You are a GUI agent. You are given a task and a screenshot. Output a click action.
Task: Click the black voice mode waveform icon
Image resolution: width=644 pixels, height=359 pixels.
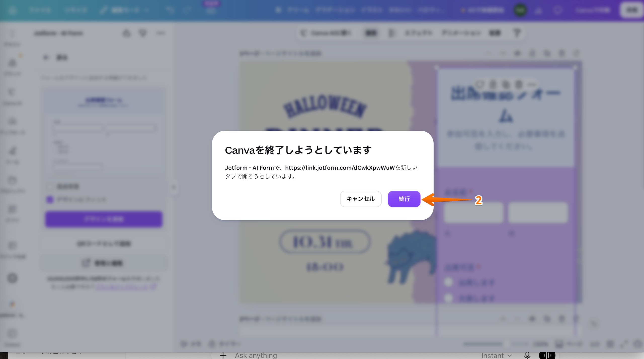547,355
